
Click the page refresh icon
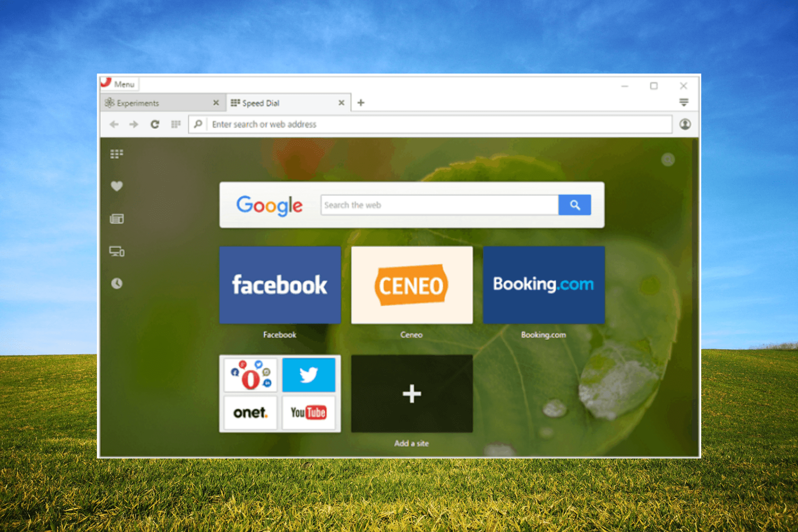click(156, 125)
